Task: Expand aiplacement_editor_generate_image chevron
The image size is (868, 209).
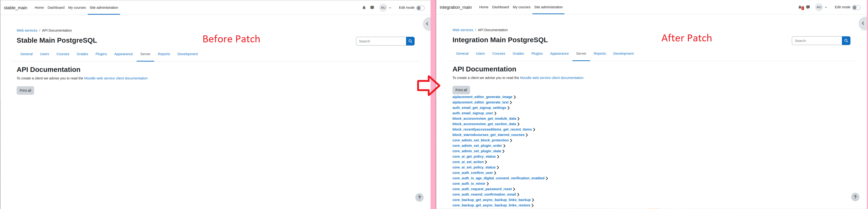Action: pos(515,97)
